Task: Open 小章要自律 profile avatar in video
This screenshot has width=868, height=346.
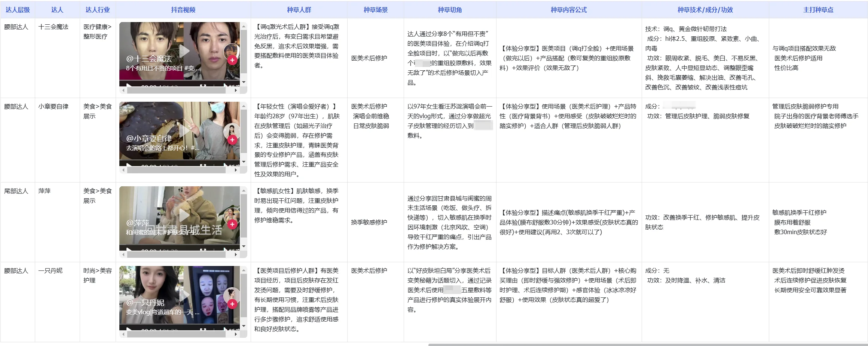Action: tap(232, 131)
